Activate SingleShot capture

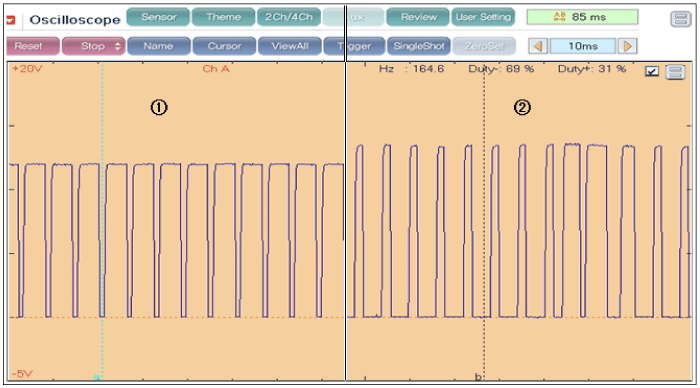click(x=419, y=46)
